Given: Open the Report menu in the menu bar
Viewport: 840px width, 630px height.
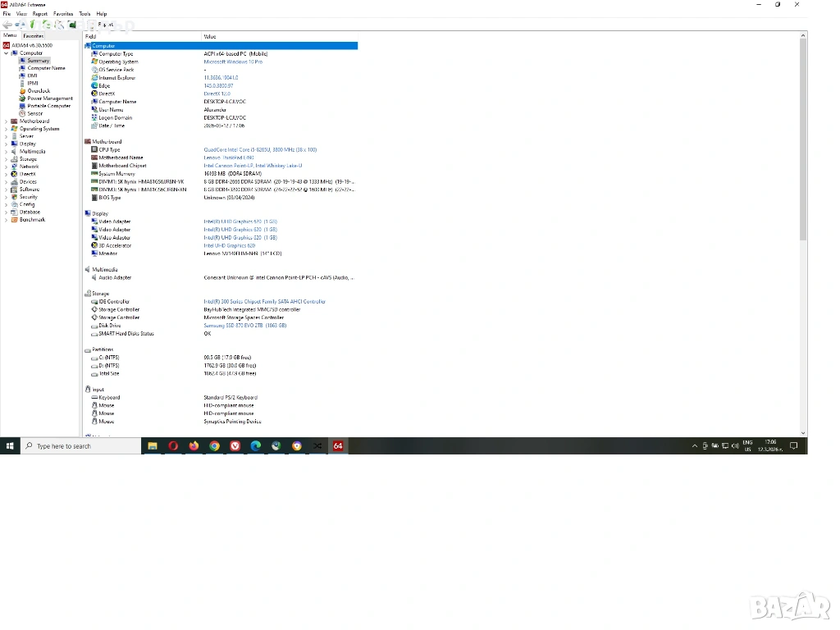Looking at the screenshot, I should click(39, 14).
